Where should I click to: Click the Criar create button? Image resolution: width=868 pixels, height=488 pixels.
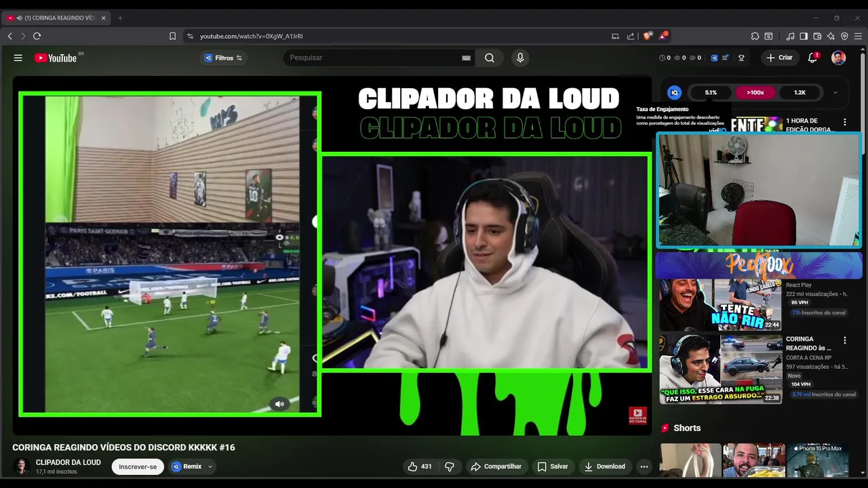pos(779,58)
